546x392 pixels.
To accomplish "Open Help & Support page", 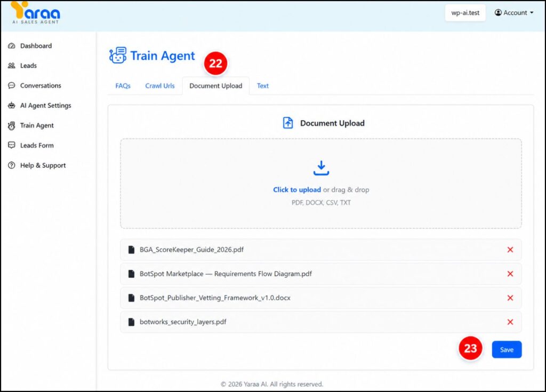I will (x=43, y=165).
